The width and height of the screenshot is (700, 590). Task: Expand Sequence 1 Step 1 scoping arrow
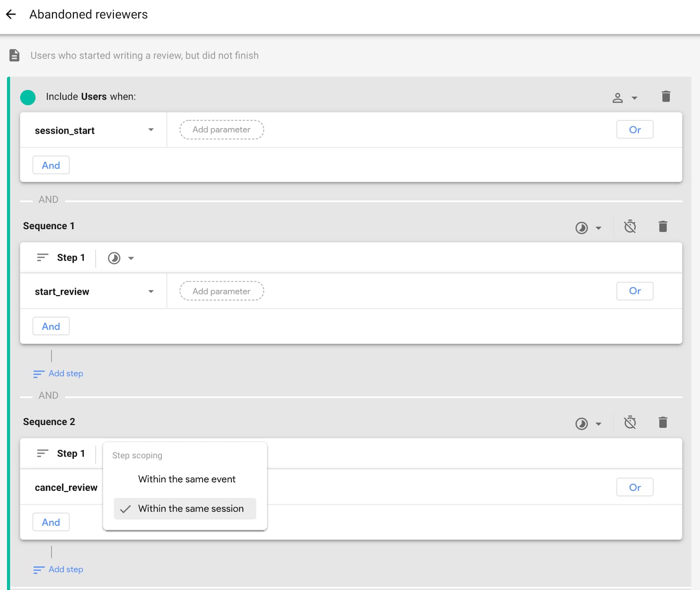131,258
